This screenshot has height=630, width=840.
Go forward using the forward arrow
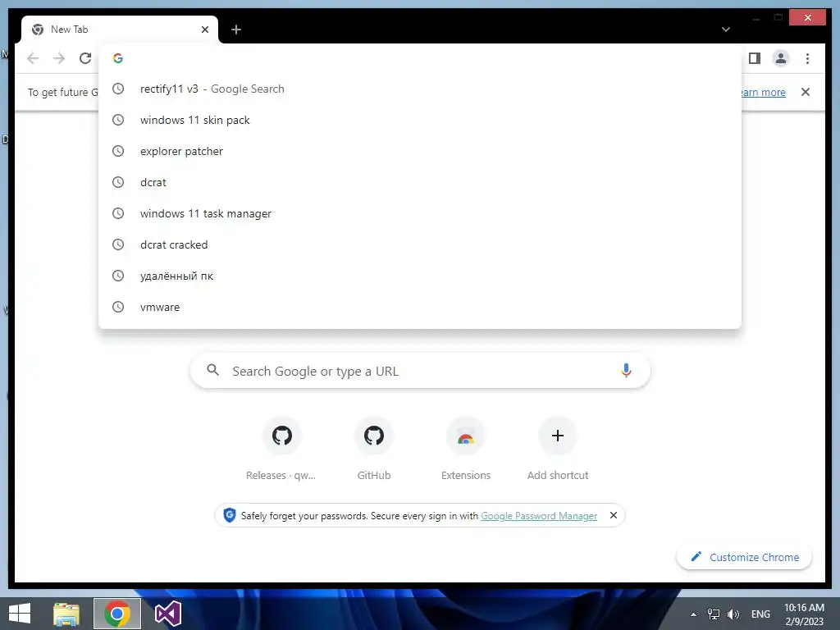(x=59, y=58)
